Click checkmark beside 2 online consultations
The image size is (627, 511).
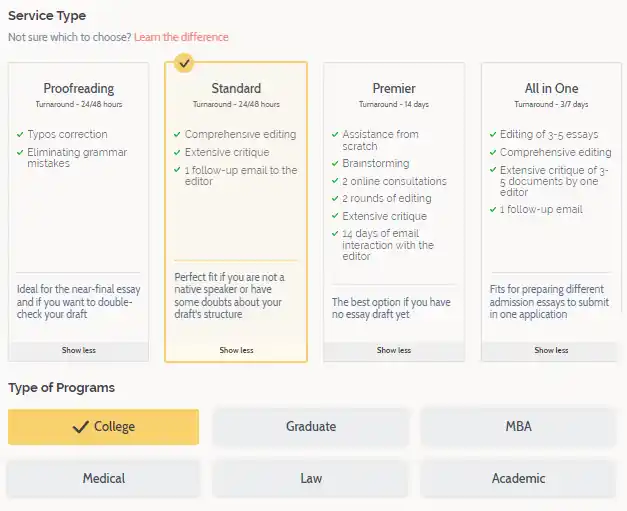click(x=335, y=181)
